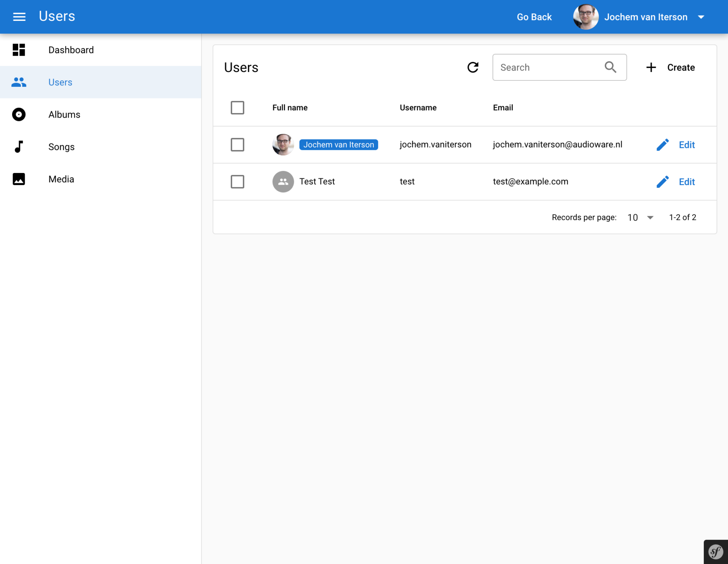The height and width of the screenshot is (564, 728).
Task: Expand the user account dropdown arrow
Action: [x=701, y=17]
